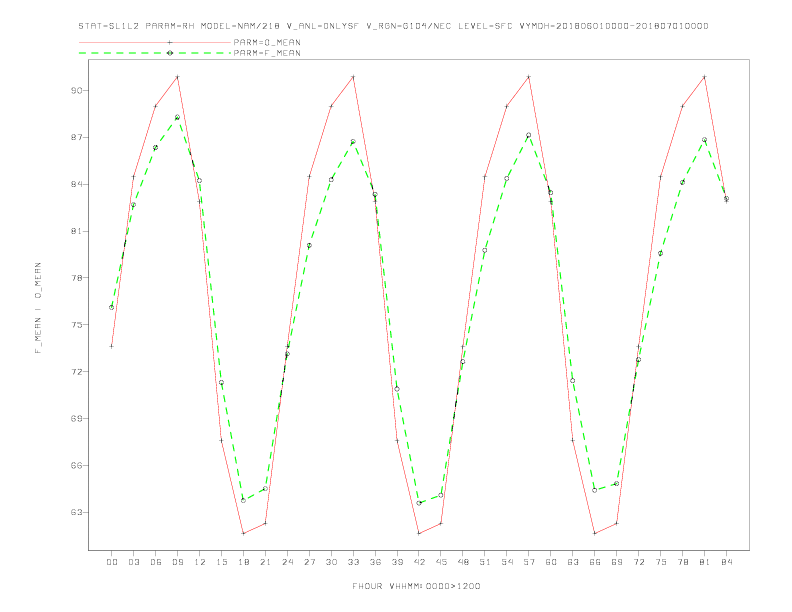This screenshot has height=612, width=792.
Task: Click the x-axis tick label 18
Action: point(243,562)
